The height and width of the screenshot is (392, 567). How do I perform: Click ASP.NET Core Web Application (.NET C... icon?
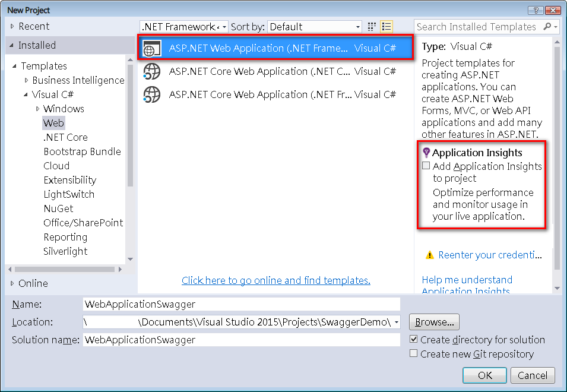(x=152, y=72)
